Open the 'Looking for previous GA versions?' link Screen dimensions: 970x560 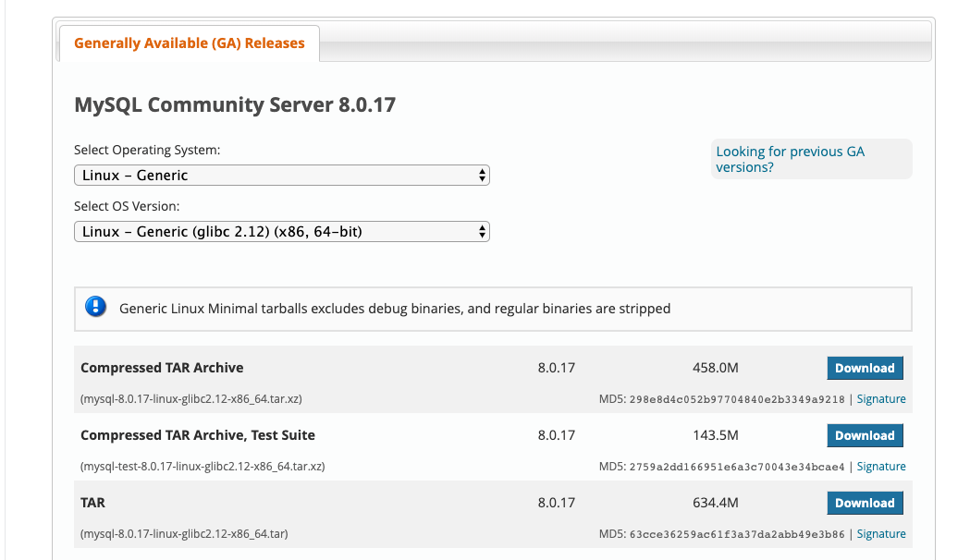[790, 159]
